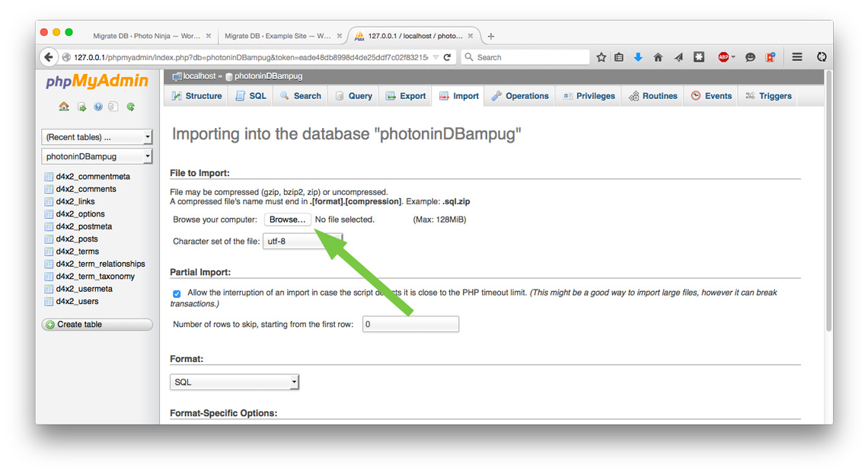Open the character set utf-8 dropdown
The width and height of the screenshot is (868, 474).
pyautogui.click(x=303, y=242)
